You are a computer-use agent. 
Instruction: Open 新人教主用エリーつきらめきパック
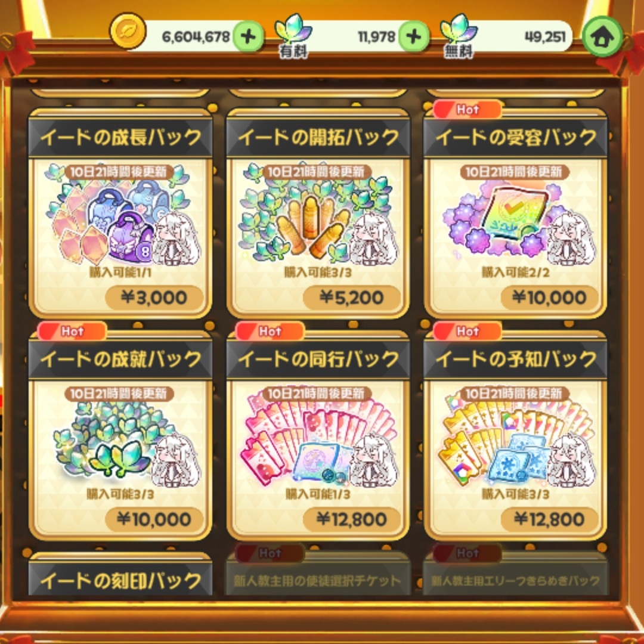pos(515,580)
